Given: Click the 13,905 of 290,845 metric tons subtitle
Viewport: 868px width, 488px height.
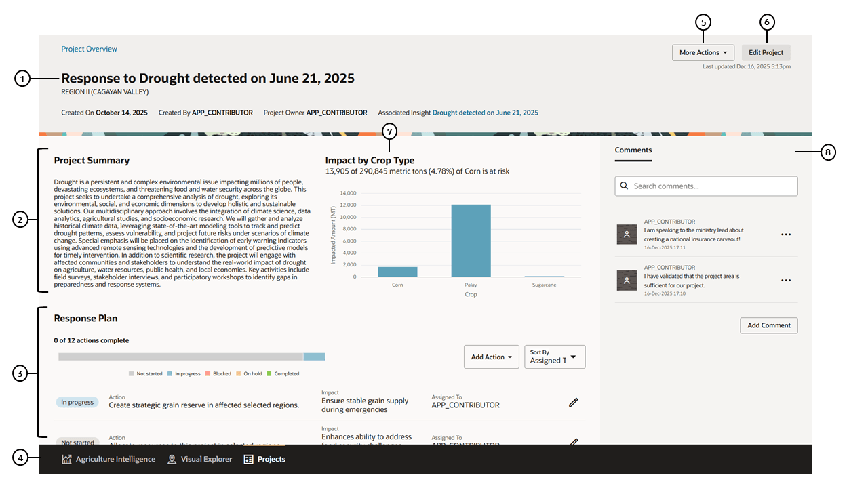Looking at the screenshot, I should [x=417, y=171].
